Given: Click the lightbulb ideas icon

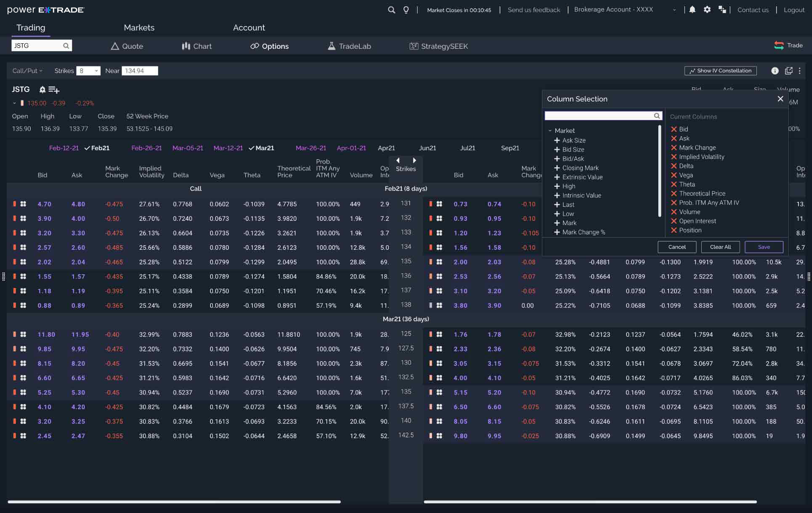Looking at the screenshot, I should [x=406, y=10].
